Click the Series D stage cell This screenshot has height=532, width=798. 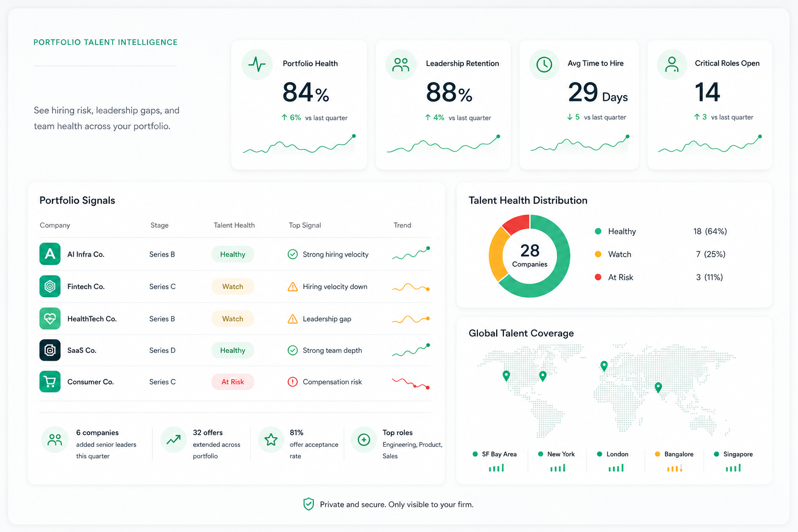point(162,350)
